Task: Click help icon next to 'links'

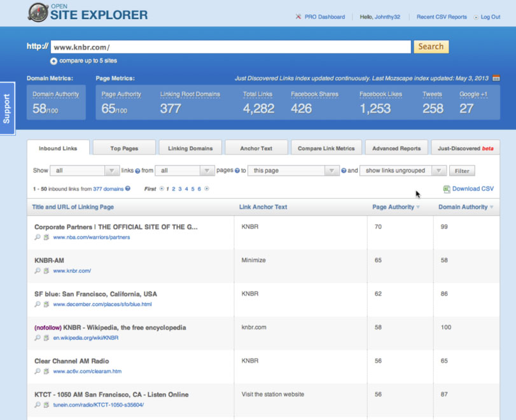Action: click(x=137, y=171)
